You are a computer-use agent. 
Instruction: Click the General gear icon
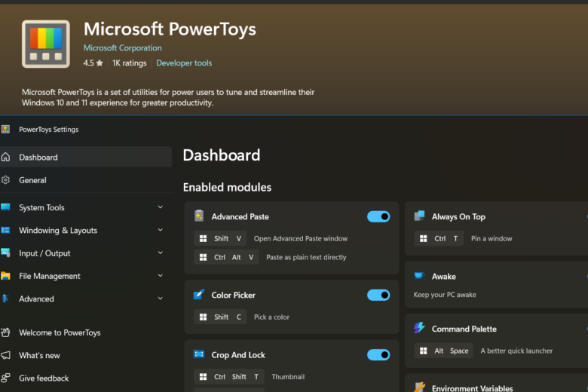click(x=5, y=180)
